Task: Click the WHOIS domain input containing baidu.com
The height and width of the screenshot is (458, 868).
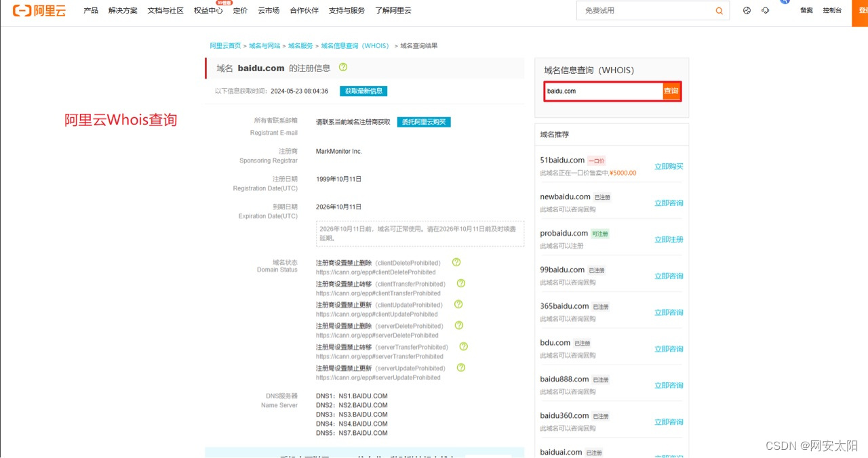Action: (604, 91)
